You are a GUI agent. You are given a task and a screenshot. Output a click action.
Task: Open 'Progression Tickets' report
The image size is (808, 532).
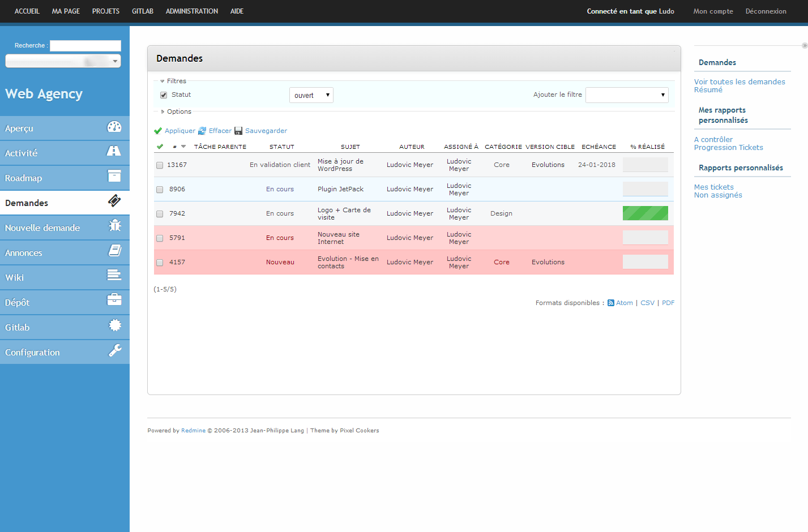pyautogui.click(x=729, y=148)
